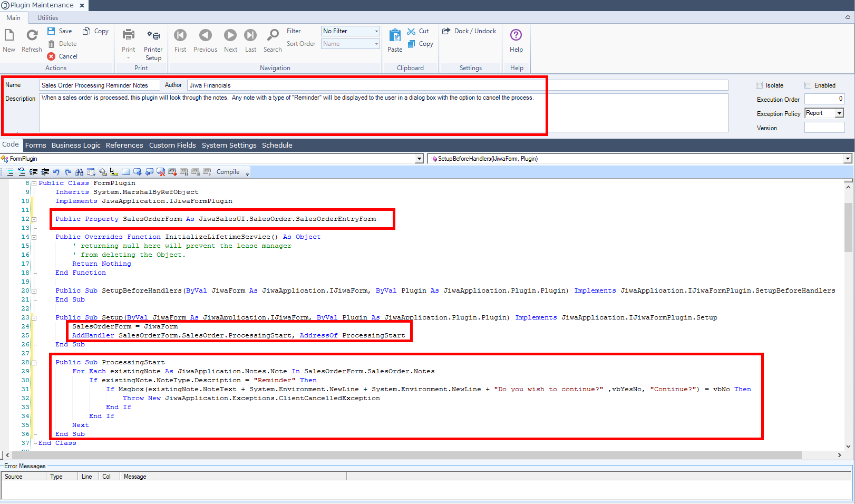855x504 pixels.
Task: Click the Execution Order input field
Action: click(824, 99)
